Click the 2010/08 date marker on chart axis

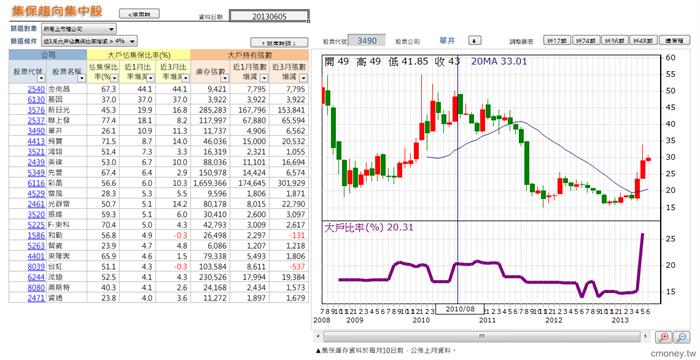coord(460,309)
